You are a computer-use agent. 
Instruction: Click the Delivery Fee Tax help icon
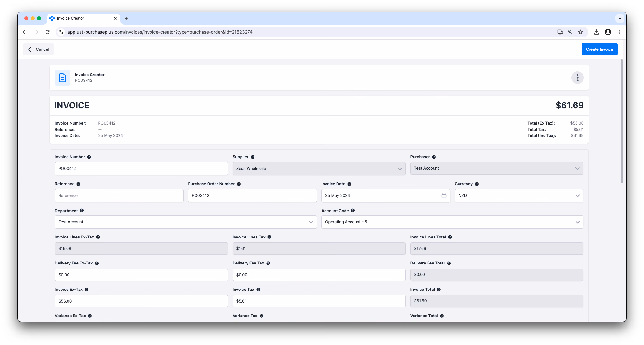click(268, 263)
